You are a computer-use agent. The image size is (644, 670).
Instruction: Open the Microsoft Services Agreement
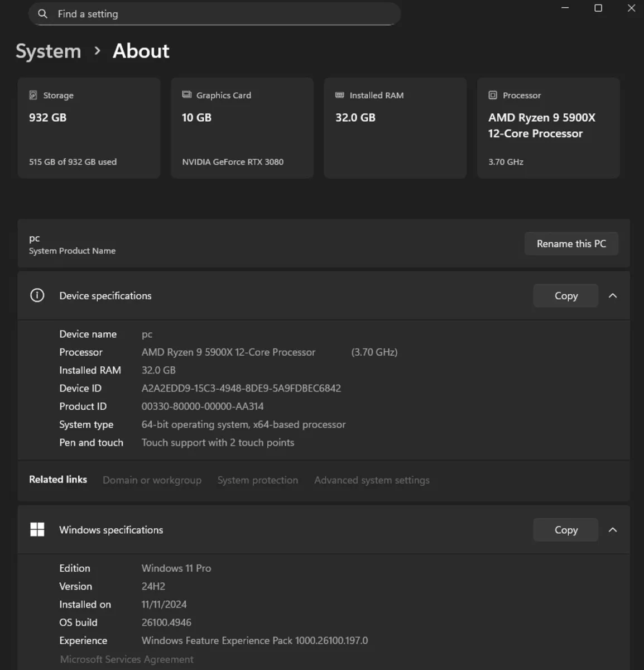126,659
